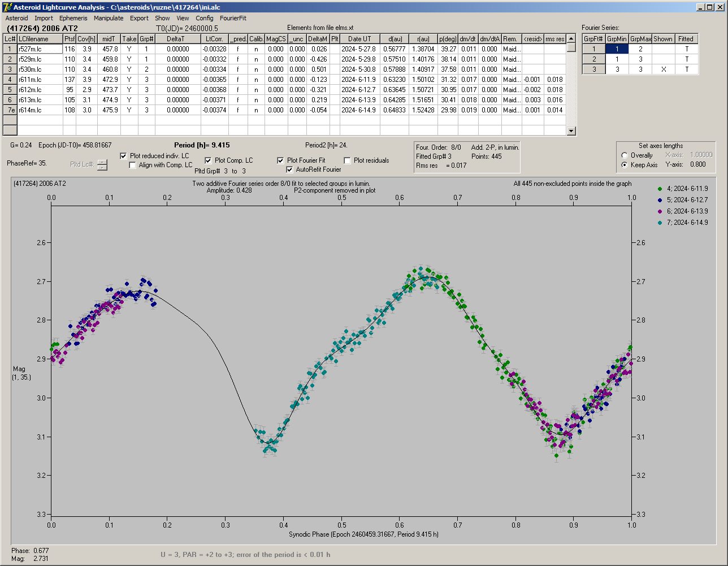The width and height of the screenshot is (728, 566).
Task: Click the Period2 [h]= 24. label
Action: pos(326,145)
